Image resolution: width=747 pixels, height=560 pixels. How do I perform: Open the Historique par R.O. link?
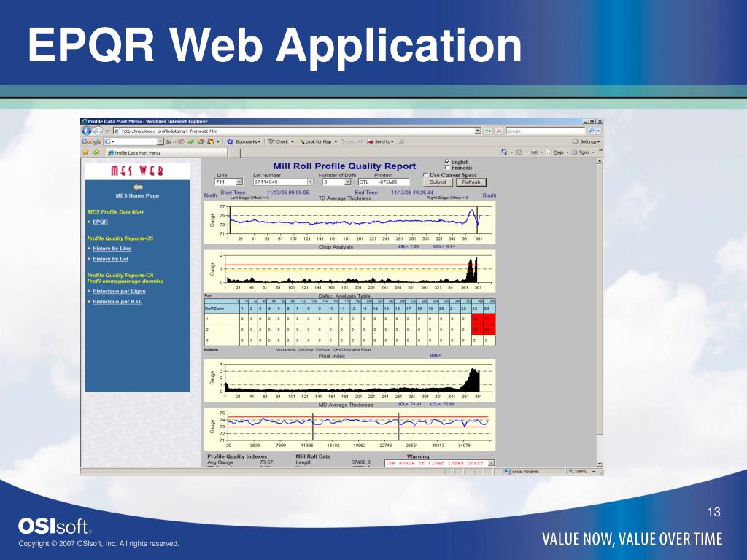point(117,302)
